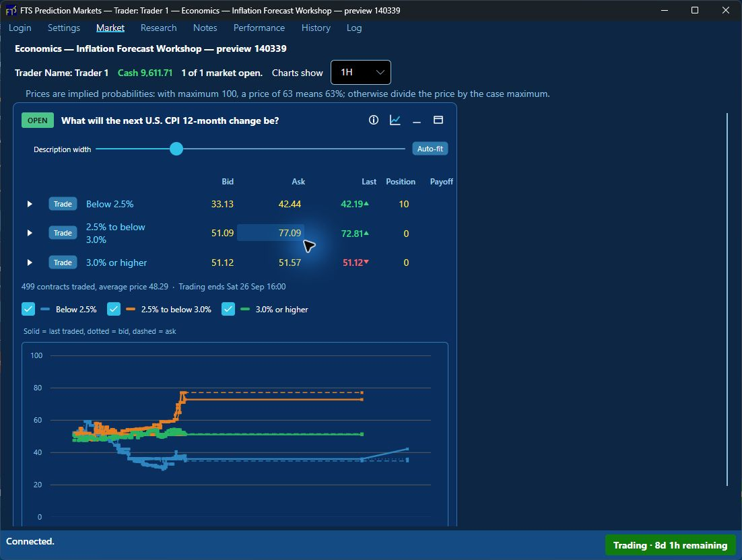The height and width of the screenshot is (560, 742).
Task: Switch to the Market tab
Action: click(x=110, y=28)
